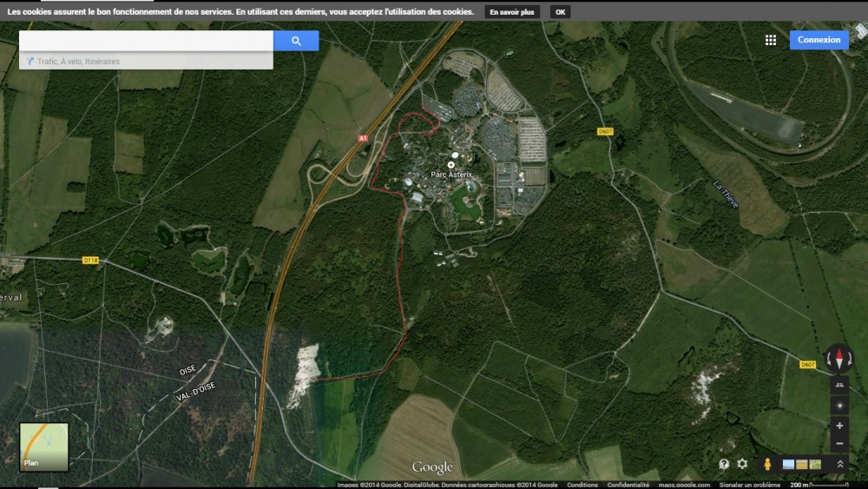Viewport: 868px width, 489px height.
Task: Select the Street View Pegman
Action: [x=767, y=464]
